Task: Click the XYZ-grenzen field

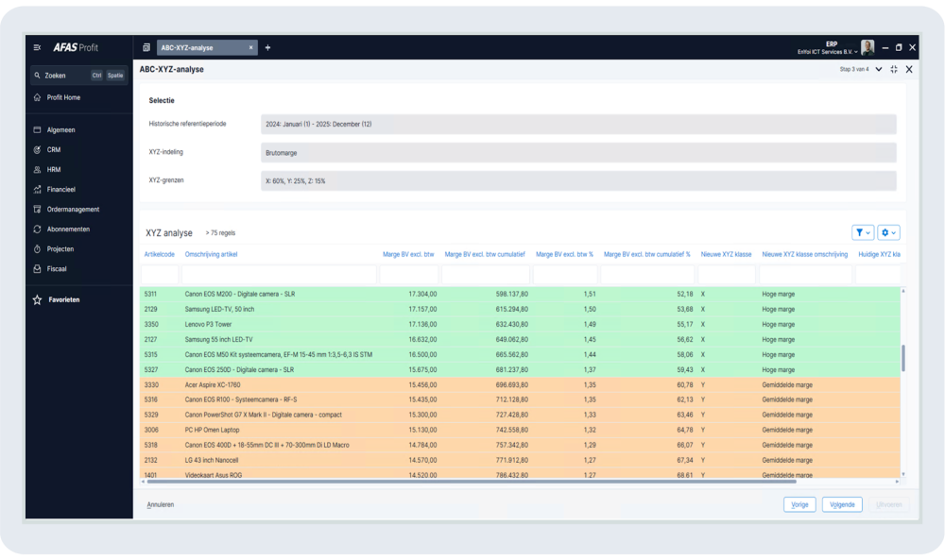Action: [x=578, y=180]
